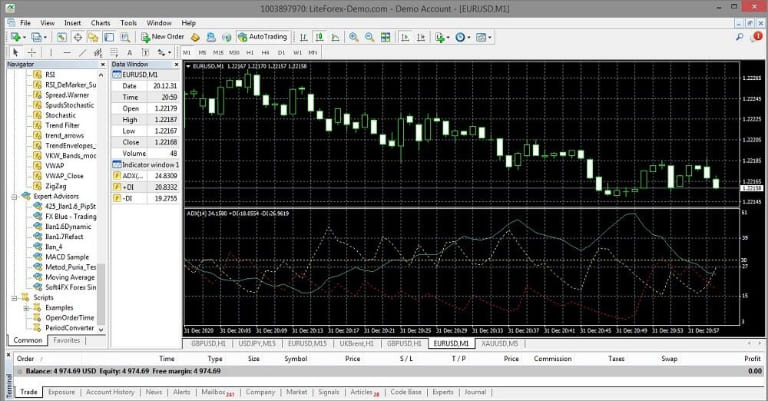Open the Account History terminal tab
768x401 pixels.
coord(111,392)
